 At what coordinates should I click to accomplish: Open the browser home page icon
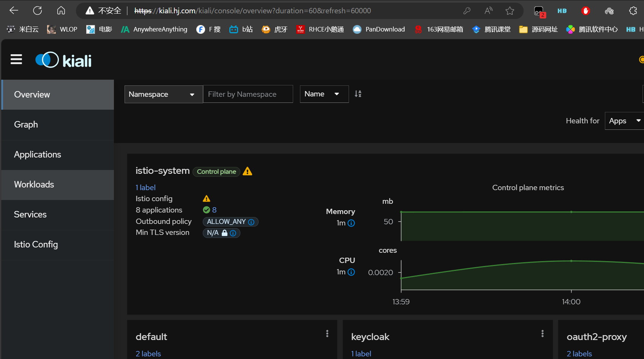point(61,11)
